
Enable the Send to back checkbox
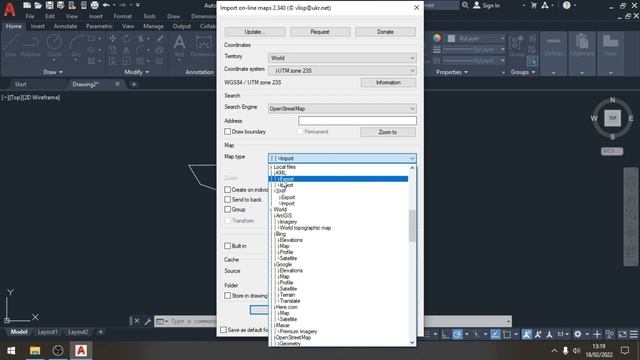tap(227, 199)
